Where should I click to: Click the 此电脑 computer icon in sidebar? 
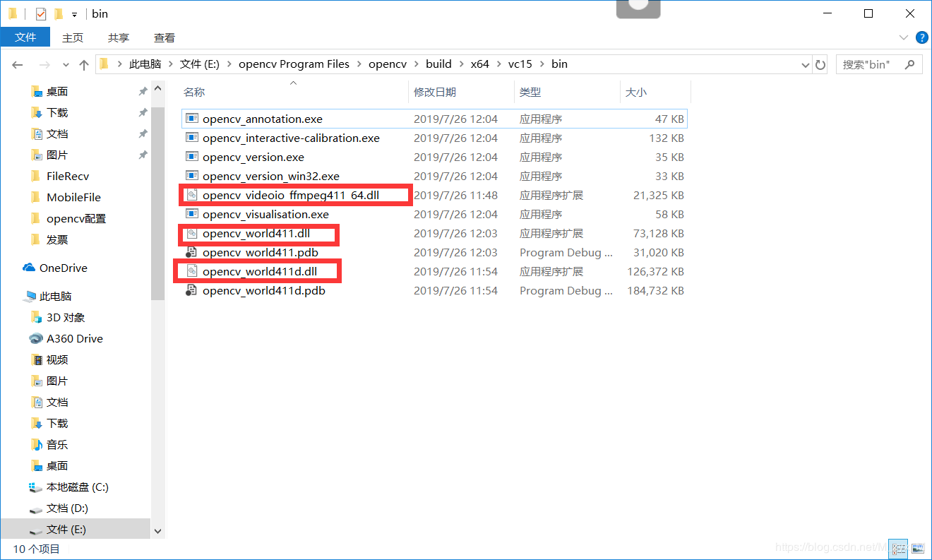pos(29,296)
